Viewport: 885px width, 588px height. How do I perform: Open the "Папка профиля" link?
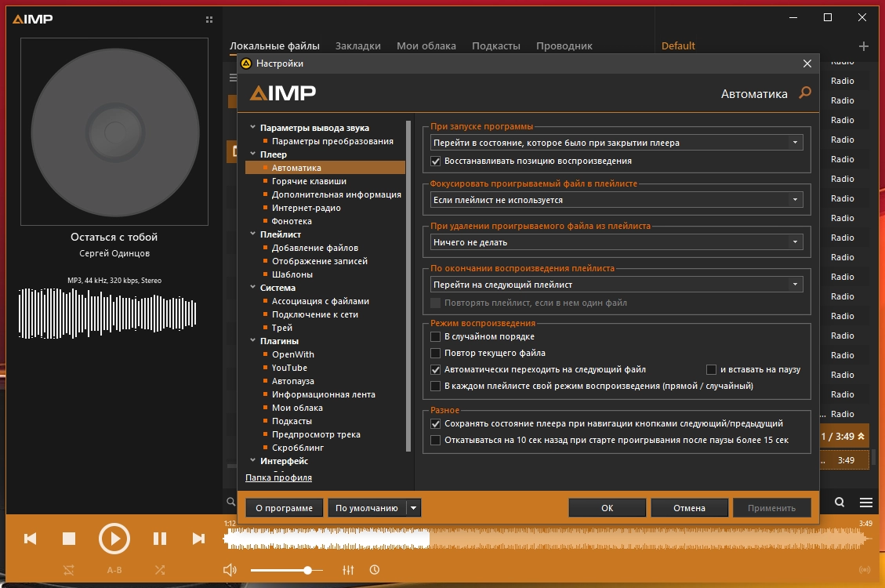point(279,477)
